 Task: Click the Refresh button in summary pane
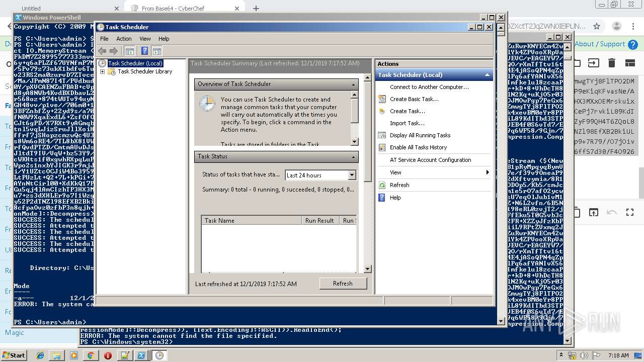(x=343, y=284)
